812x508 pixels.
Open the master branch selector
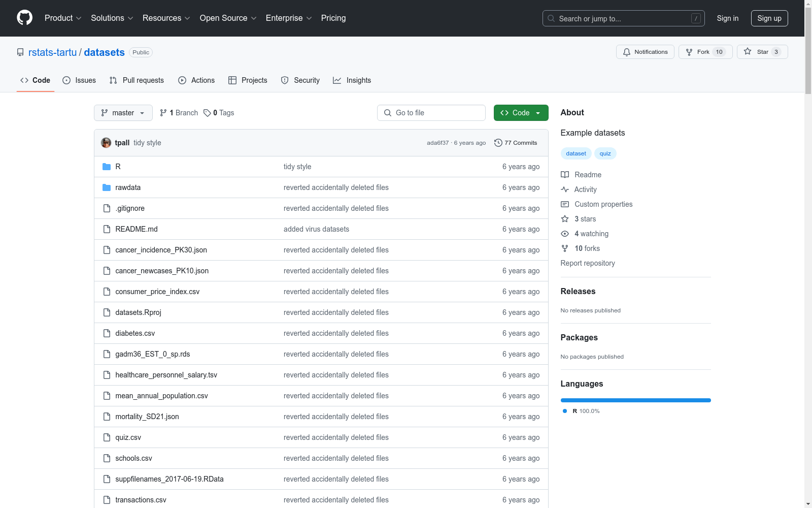coord(123,113)
